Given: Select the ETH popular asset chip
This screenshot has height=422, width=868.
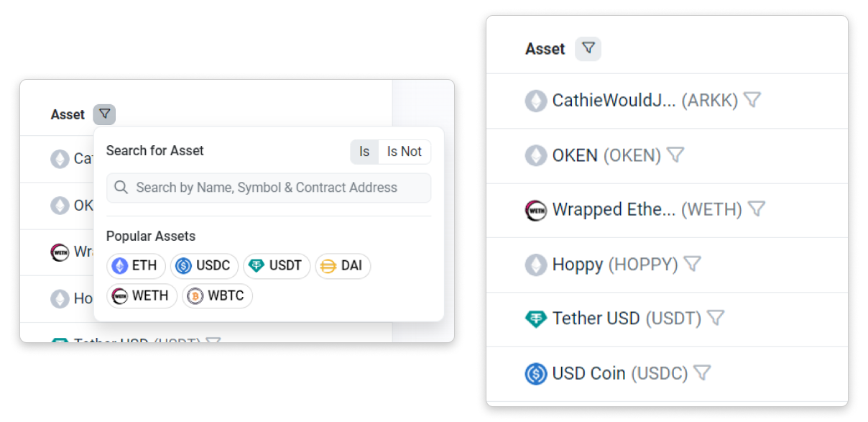Looking at the screenshot, I should (137, 266).
